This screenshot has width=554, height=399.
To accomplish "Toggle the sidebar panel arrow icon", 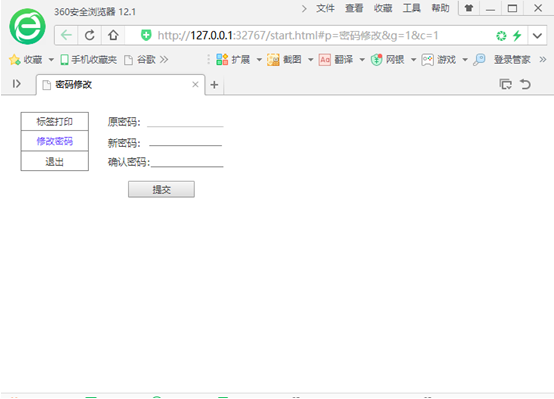I will tap(17, 84).
